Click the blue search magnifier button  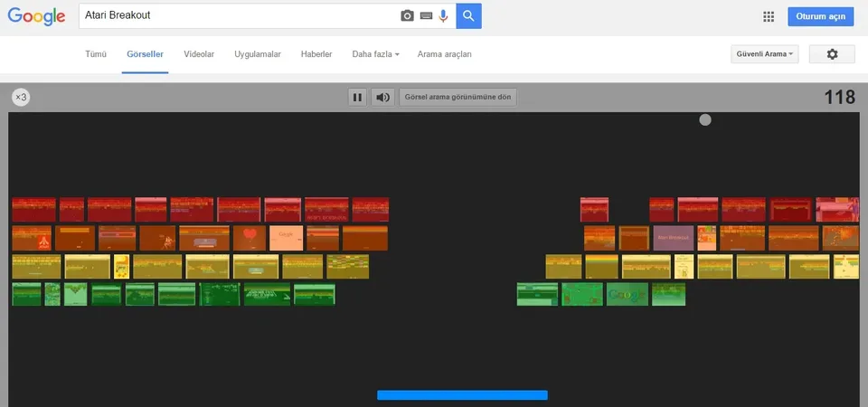469,16
